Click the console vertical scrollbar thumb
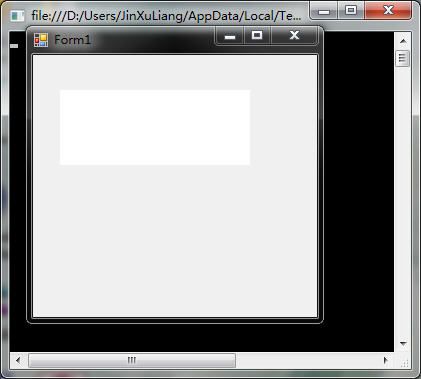421x379 pixels. point(403,59)
